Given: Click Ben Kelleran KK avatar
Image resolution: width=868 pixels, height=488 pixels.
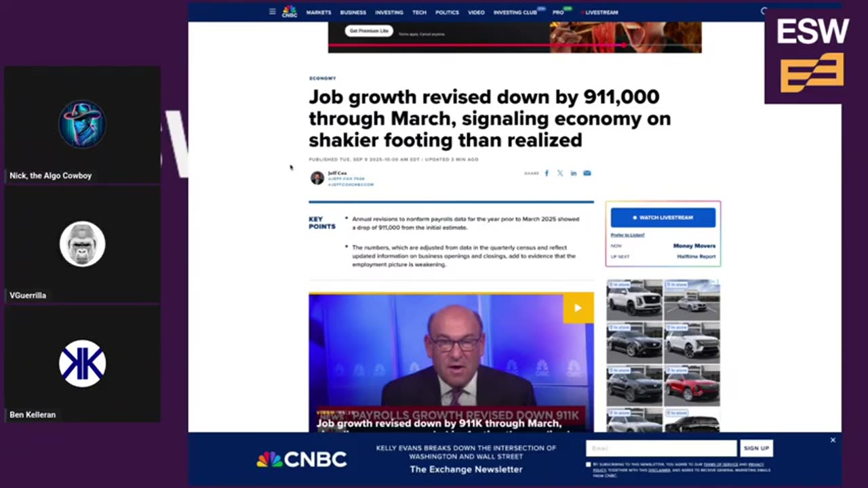Looking at the screenshot, I should coord(82,364).
